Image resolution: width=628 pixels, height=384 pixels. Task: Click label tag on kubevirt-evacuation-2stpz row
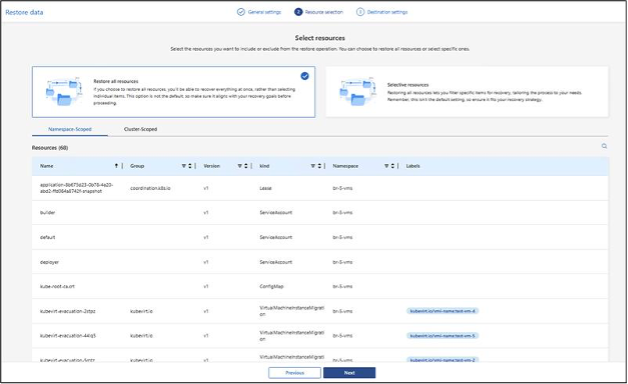(x=443, y=311)
